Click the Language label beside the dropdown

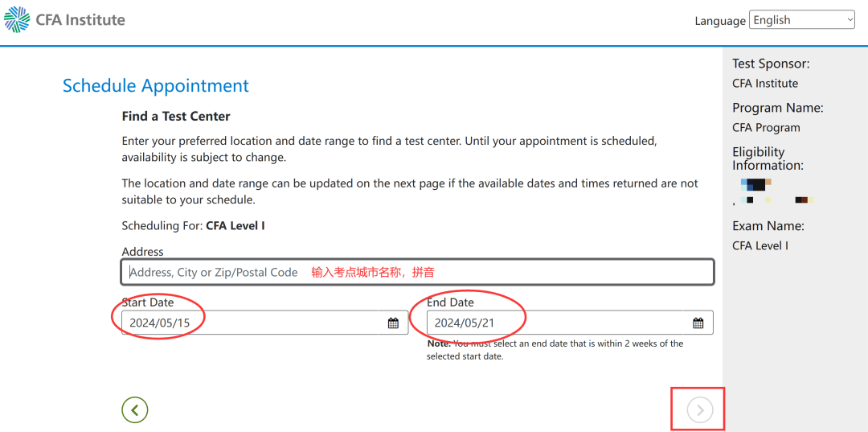(719, 21)
